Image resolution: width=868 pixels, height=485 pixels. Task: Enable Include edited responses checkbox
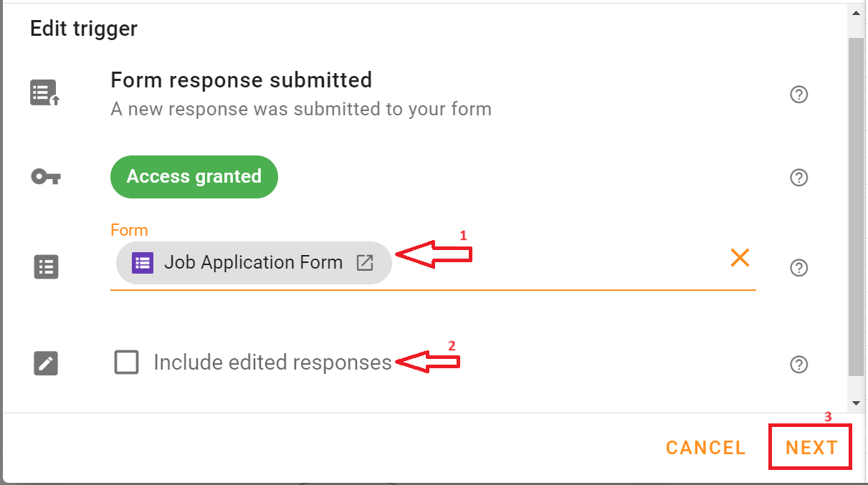pos(127,362)
